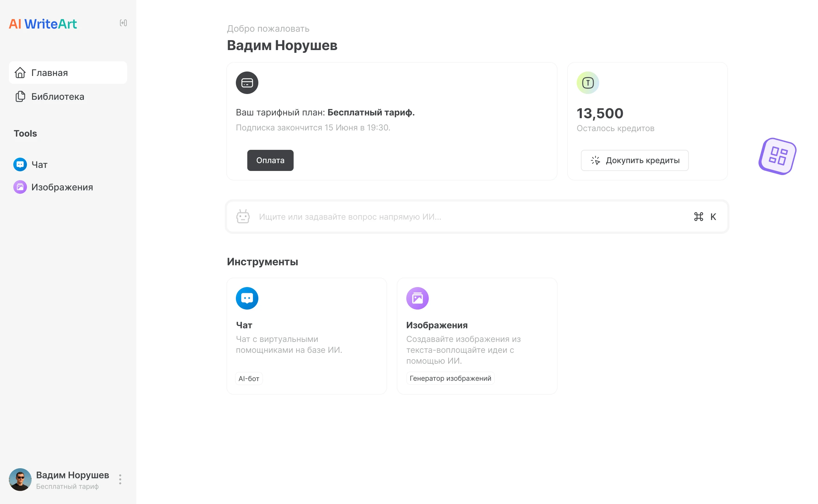
Task: Click the Оплата button
Action: point(270,160)
